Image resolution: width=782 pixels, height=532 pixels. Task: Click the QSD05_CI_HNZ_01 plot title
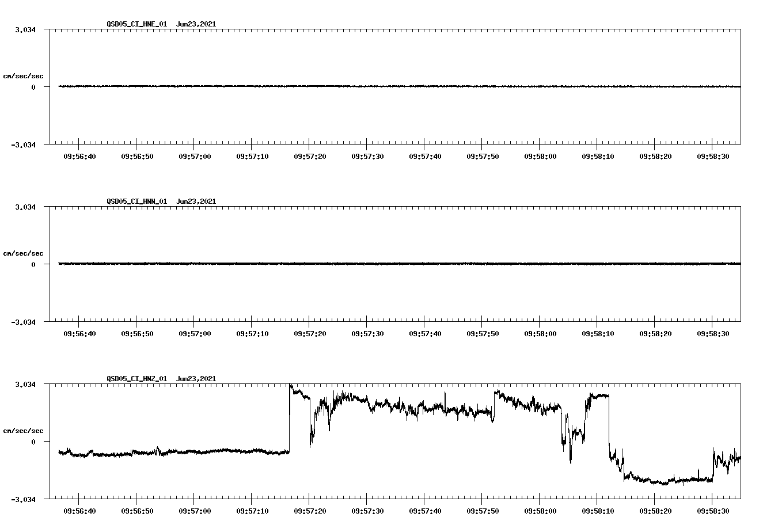pos(161,379)
